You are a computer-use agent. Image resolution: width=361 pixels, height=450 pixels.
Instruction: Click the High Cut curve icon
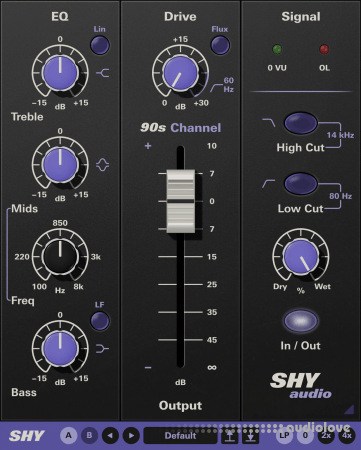tap(269, 122)
